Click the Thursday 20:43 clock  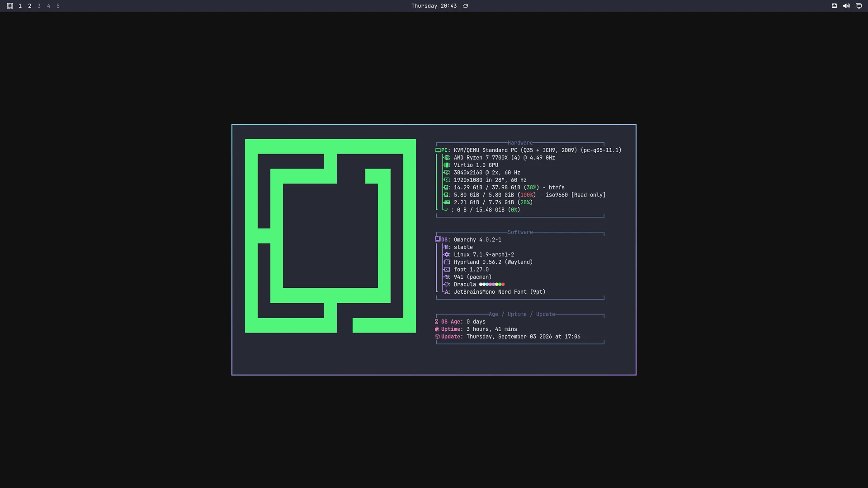(x=434, y=6)
